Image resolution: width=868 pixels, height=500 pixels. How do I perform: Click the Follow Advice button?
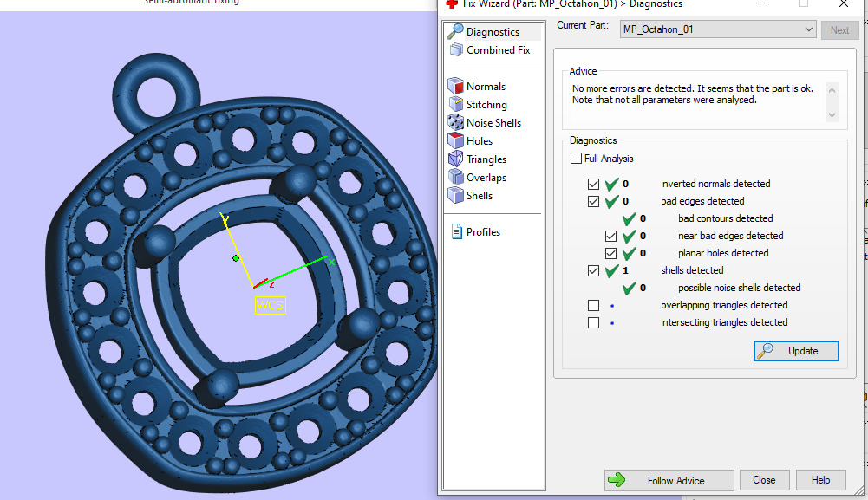tap(669, 480)
